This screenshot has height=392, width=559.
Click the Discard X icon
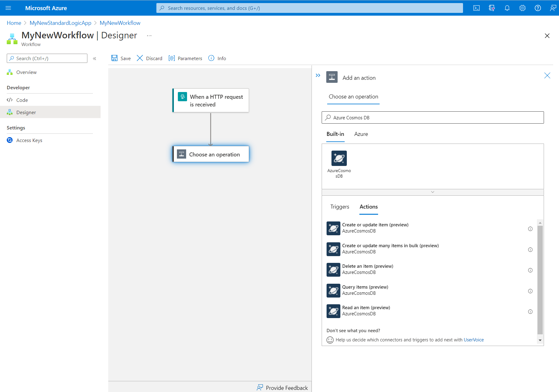(140, 58)
